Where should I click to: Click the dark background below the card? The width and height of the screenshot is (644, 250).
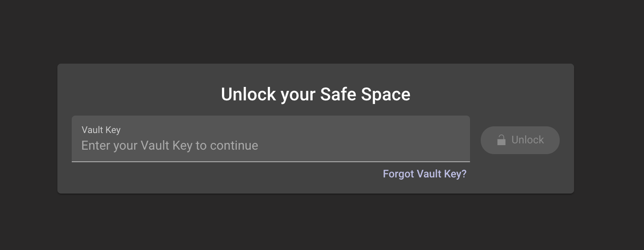tap(314, 222)
